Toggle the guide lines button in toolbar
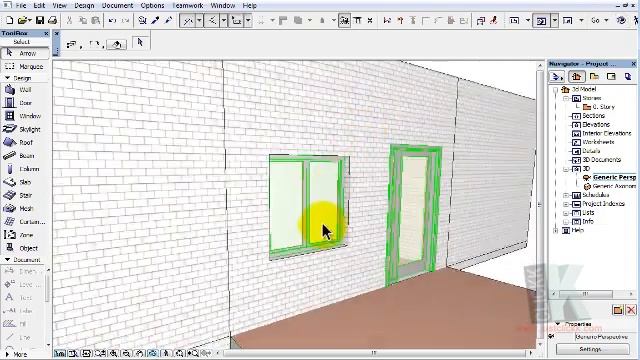The height and width of the screenshot is (360, 640). [188, 20]
